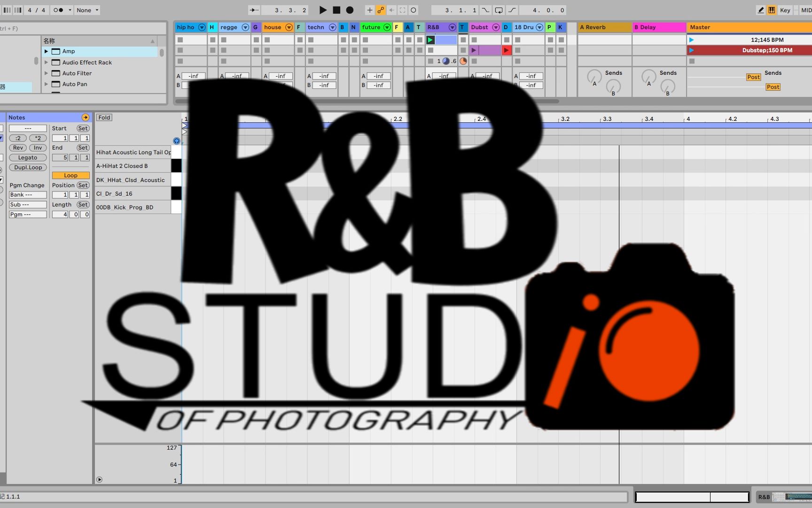
Task: Click the Phase Nudge Up icon
Action: 18,10
